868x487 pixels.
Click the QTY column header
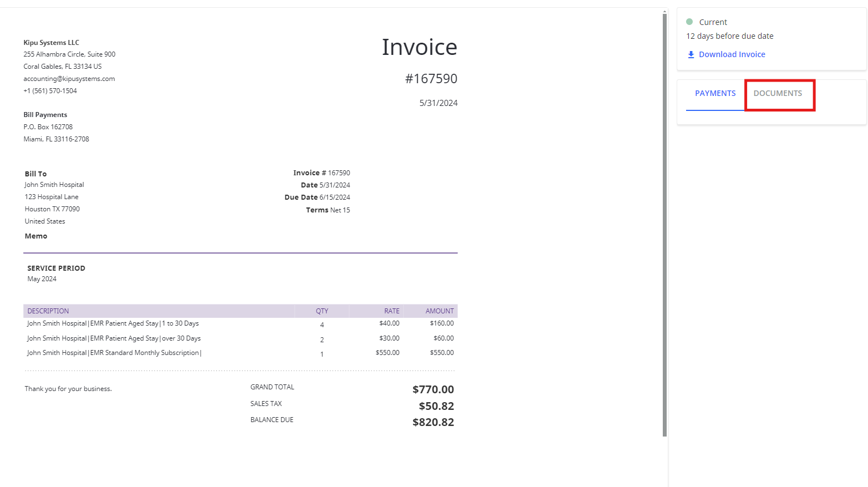(x=322, y=311)
